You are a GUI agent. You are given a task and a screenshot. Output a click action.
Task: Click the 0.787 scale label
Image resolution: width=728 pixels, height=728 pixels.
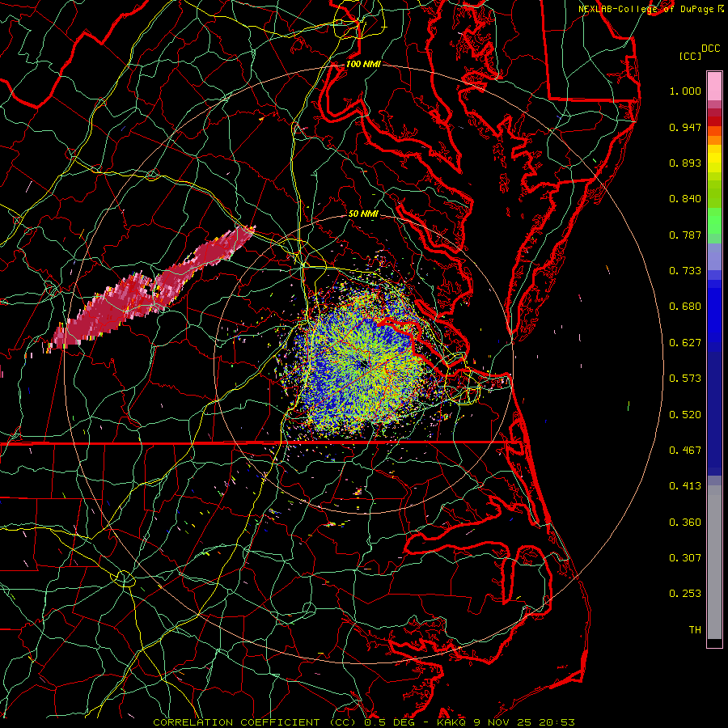[x=685, y=235]
